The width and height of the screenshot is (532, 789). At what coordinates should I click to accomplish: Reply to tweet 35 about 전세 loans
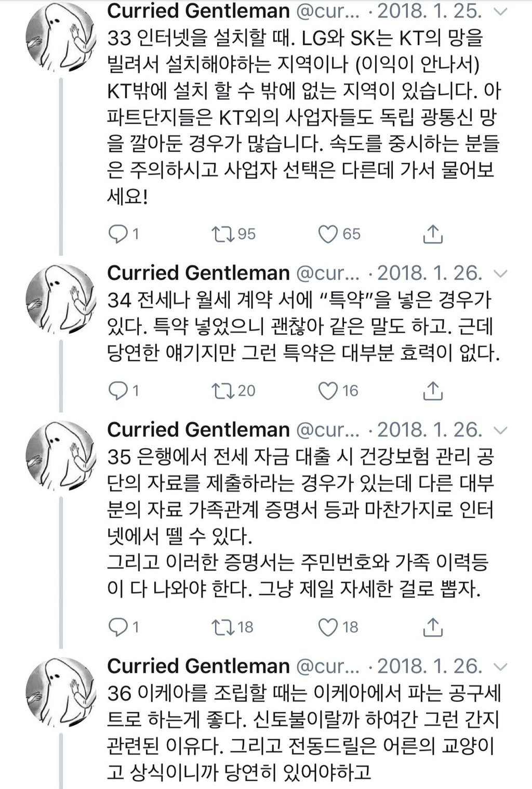[118, 627]
